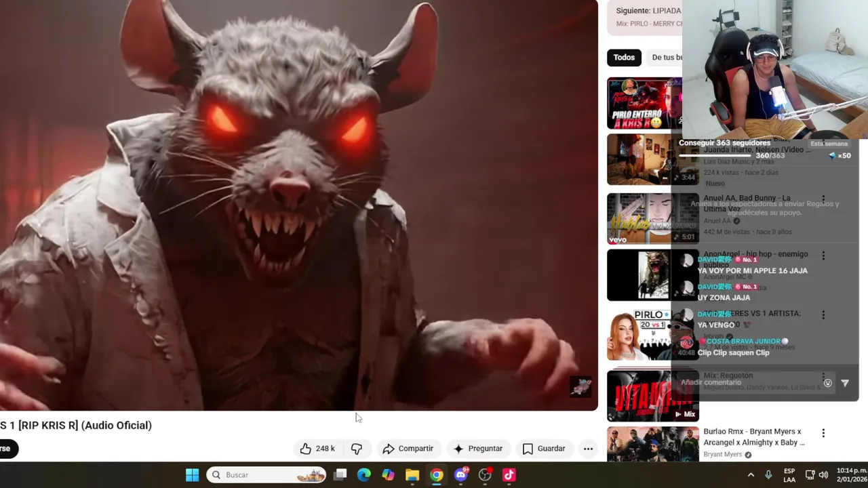
Task: Open the Windows Start menu
Action: click(192, 475)
